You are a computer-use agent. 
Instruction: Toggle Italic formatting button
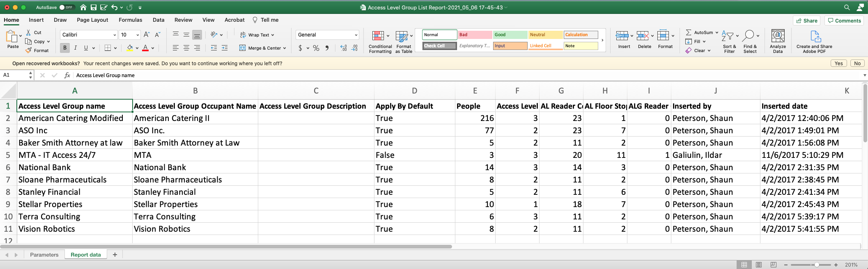click(x=76, y=48)
